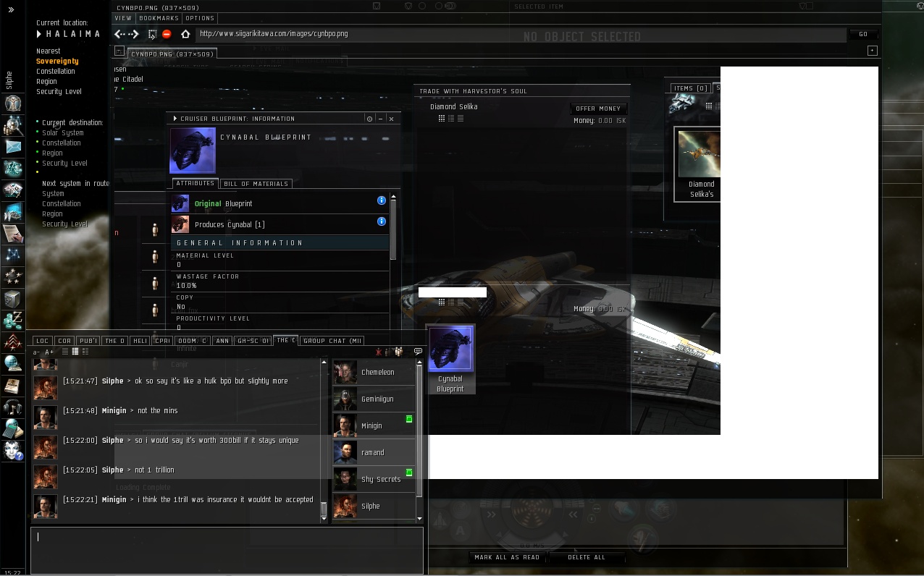The height and width of the screenshot is (576, 924).
Task: Select the CYNBPO.PNG browser tab
Action: tap(172, 54)
